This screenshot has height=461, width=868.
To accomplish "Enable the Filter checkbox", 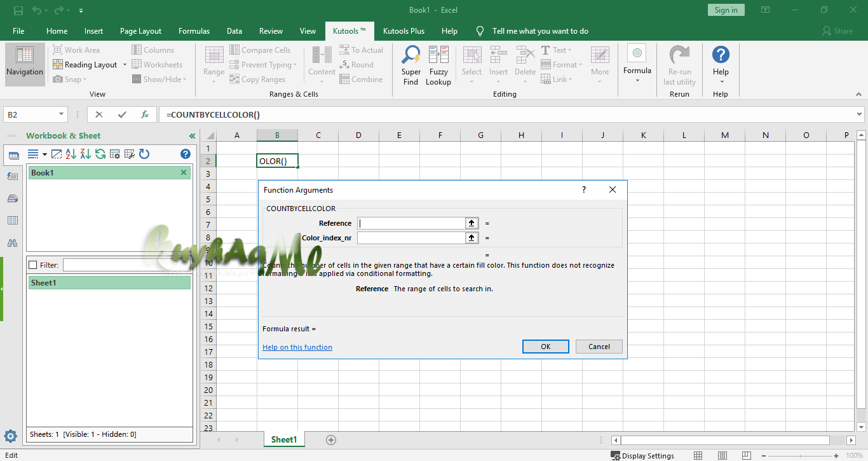I will 33,265.
